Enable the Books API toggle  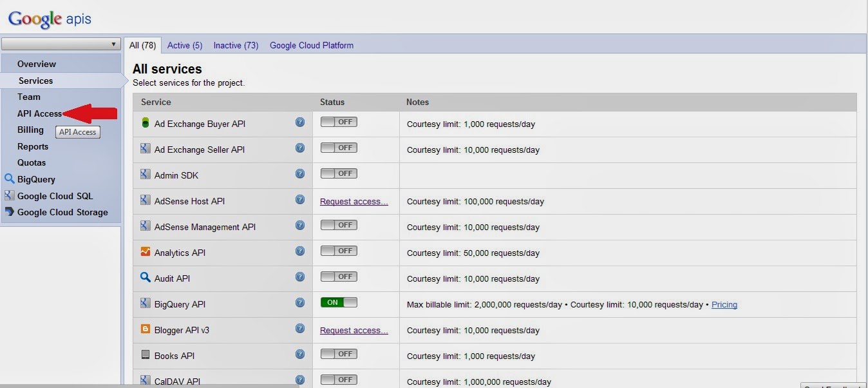pos(339,354)
